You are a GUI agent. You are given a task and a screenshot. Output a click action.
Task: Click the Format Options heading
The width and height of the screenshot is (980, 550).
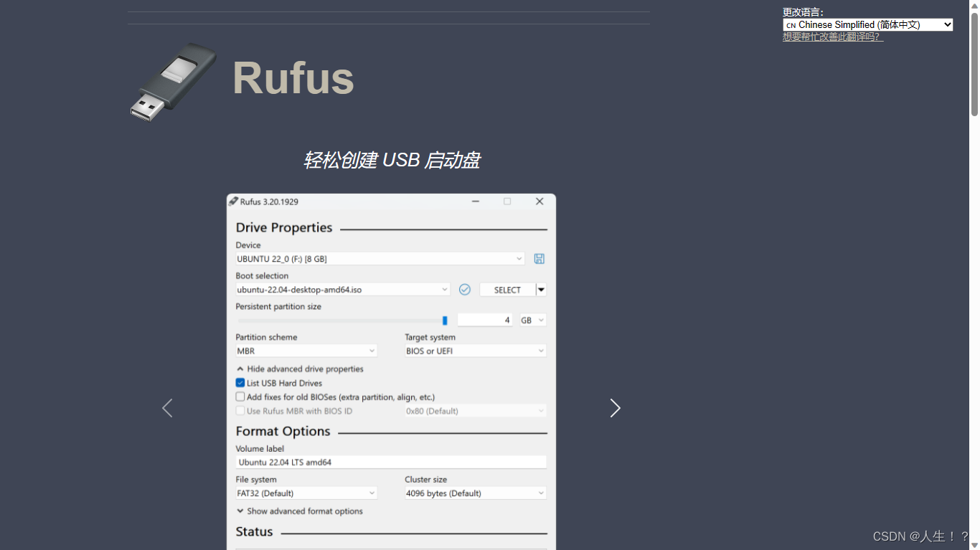click(283, 431)
